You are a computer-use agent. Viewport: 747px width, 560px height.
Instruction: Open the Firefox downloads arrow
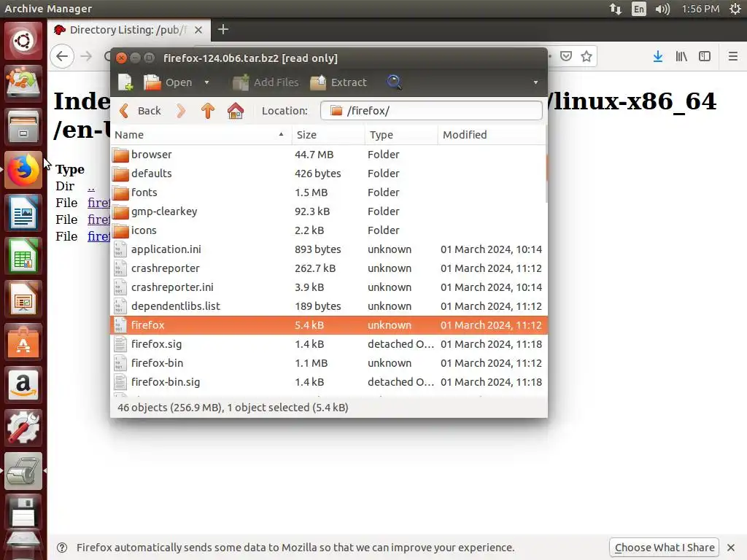click(x=658, y=56)
